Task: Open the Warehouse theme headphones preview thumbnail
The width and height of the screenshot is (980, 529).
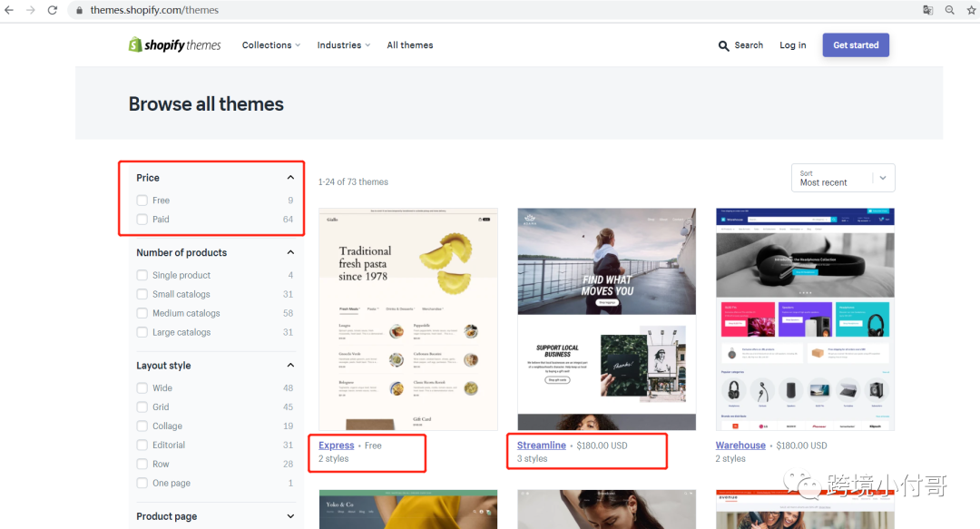Action: click(x=805, y=318)
